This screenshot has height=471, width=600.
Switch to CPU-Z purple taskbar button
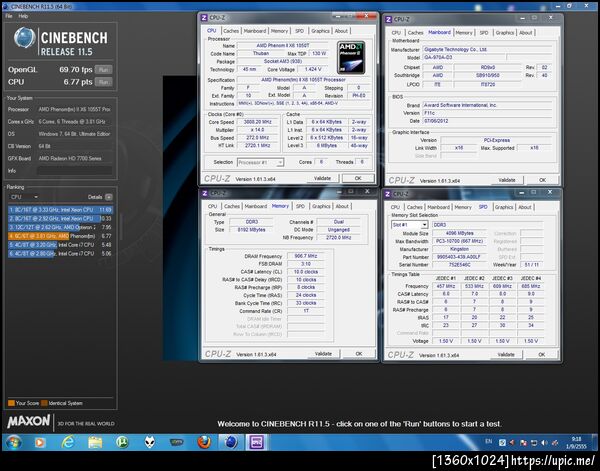256,442
